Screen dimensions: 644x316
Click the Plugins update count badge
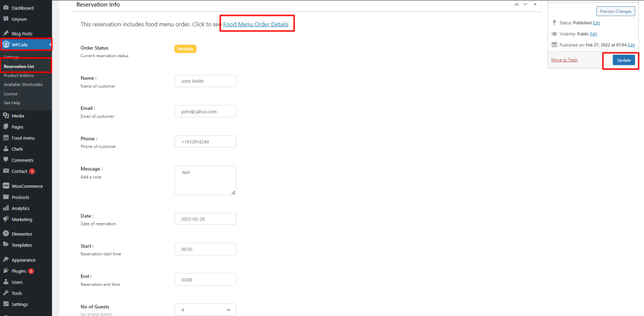pyautogui.click(x=31, y=271)
